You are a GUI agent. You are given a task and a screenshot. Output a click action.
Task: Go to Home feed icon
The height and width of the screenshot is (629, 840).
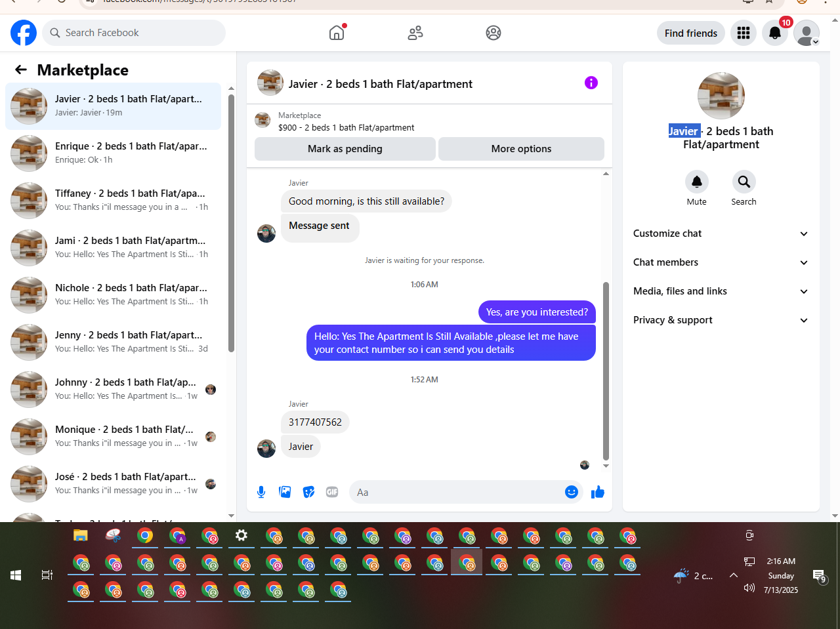click(x=337, y=33)
